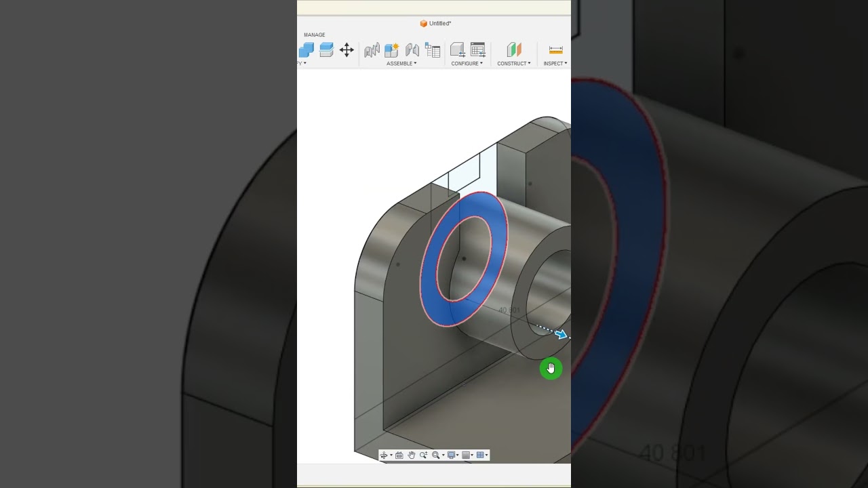Viewport: 868px width, 488px height.
Task: Click the New Component icon with sun
Action: 392,49
